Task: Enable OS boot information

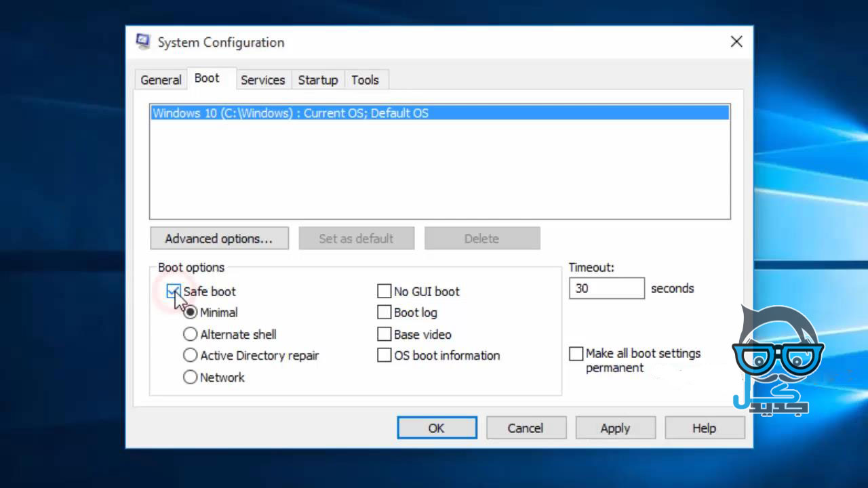Action: 384,355
